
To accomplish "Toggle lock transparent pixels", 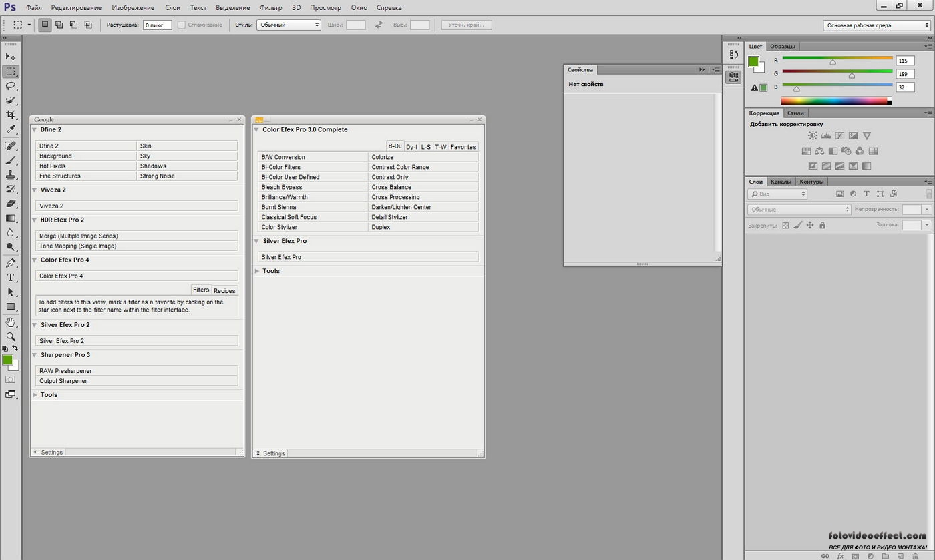I will 785,226.
